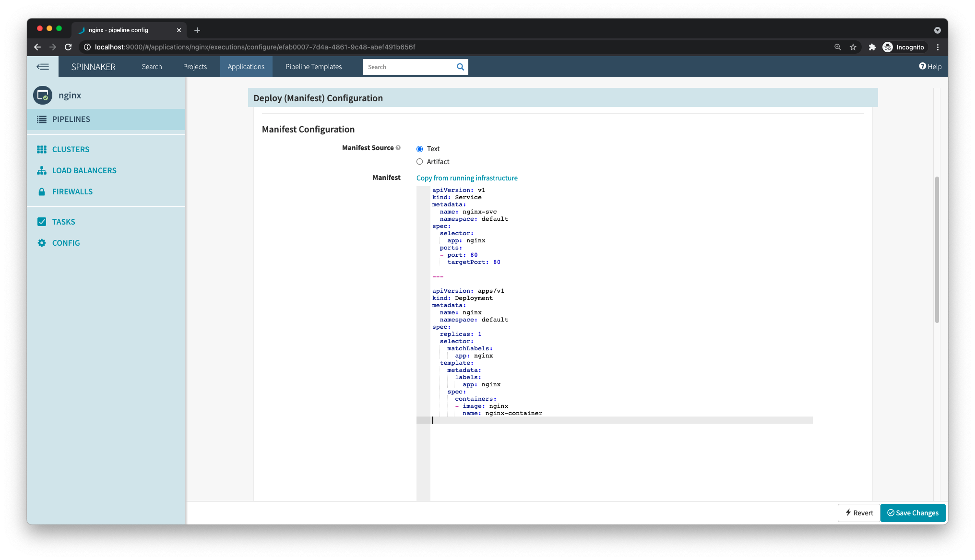Open the Applications nav item
This screenshot has height=560, width=975.
point(246,67)
